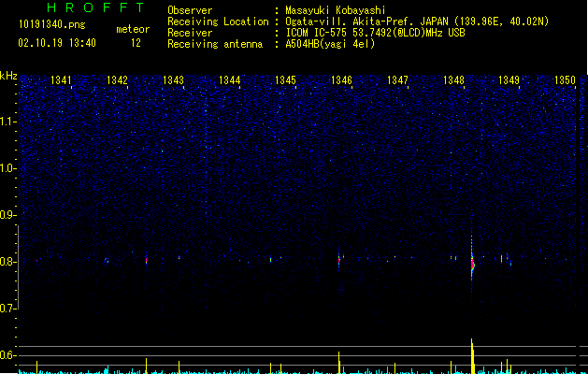588x374 pixels.
Task: Click time marker 1345
Action: (285, 79)
